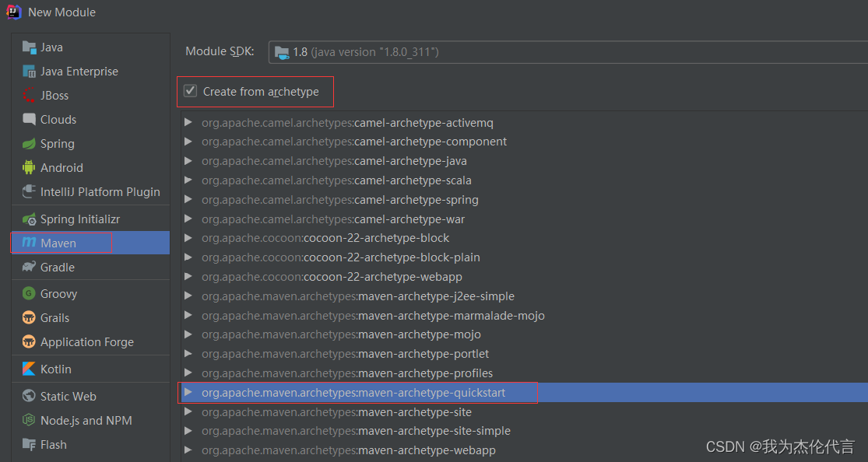Select Java Enterprise module type

tap(91, 72)
